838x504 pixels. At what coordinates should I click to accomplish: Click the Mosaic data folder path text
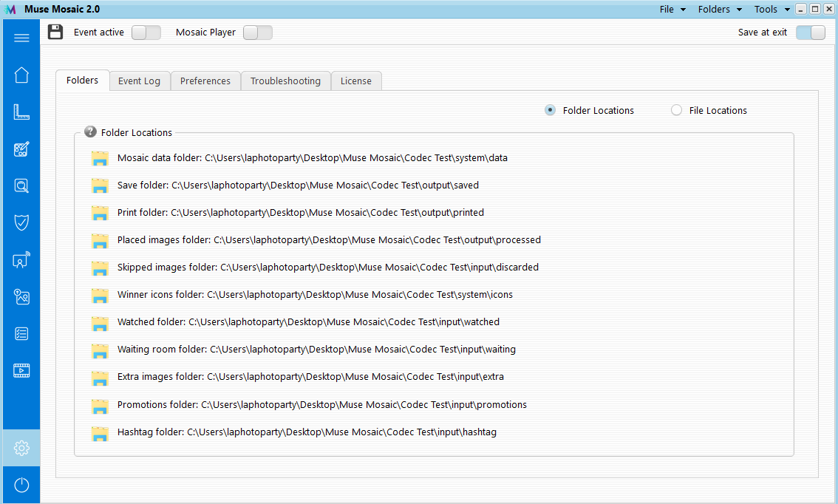(x=313, y=157)
